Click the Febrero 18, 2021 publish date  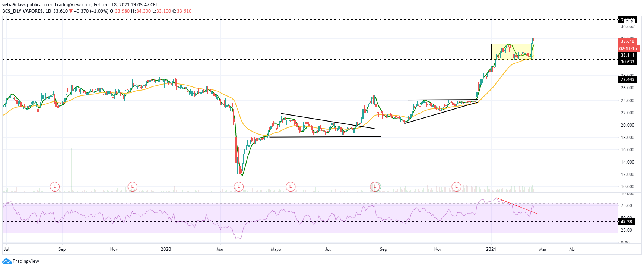click(111, 5)
